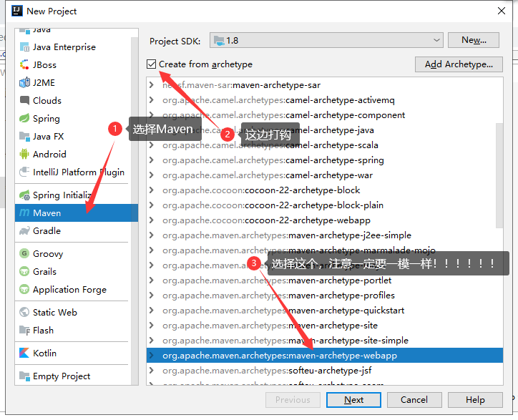Expand the maven-archetype-sar entry
The width and height of the screenshot is (518, 420).
click(x=152, y=85)
